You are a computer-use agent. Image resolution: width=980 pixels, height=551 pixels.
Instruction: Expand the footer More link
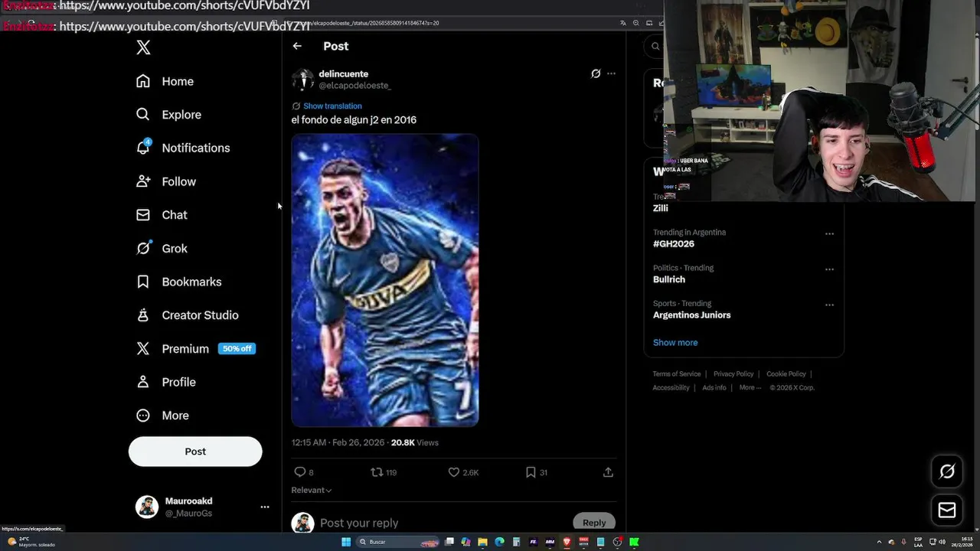click(x=750, y=388)
